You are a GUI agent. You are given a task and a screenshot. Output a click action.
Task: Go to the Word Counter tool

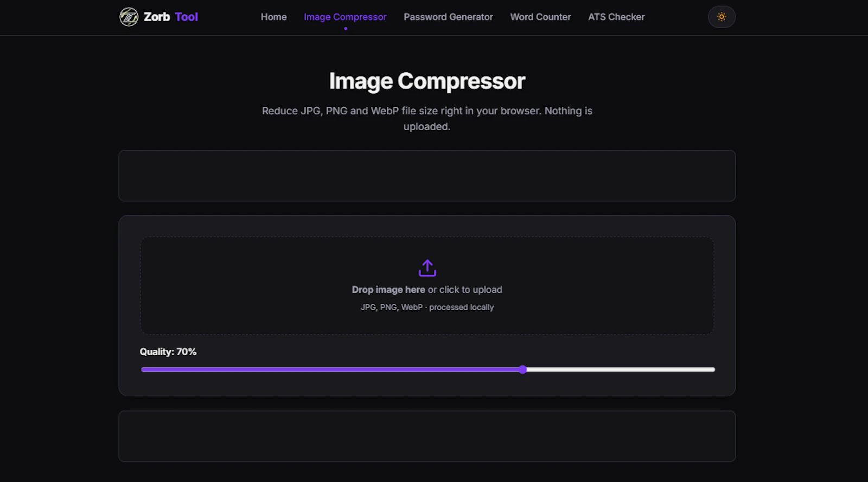point(540,17)
